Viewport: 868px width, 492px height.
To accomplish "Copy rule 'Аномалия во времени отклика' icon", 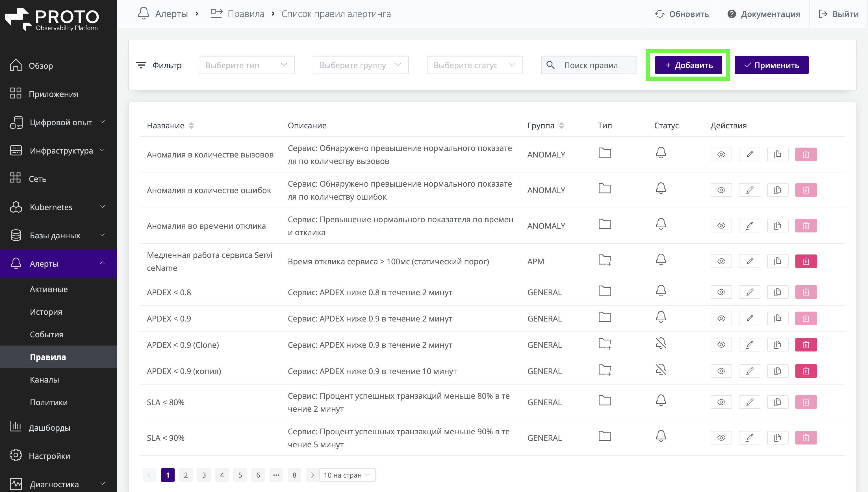I will click(778, 226).
